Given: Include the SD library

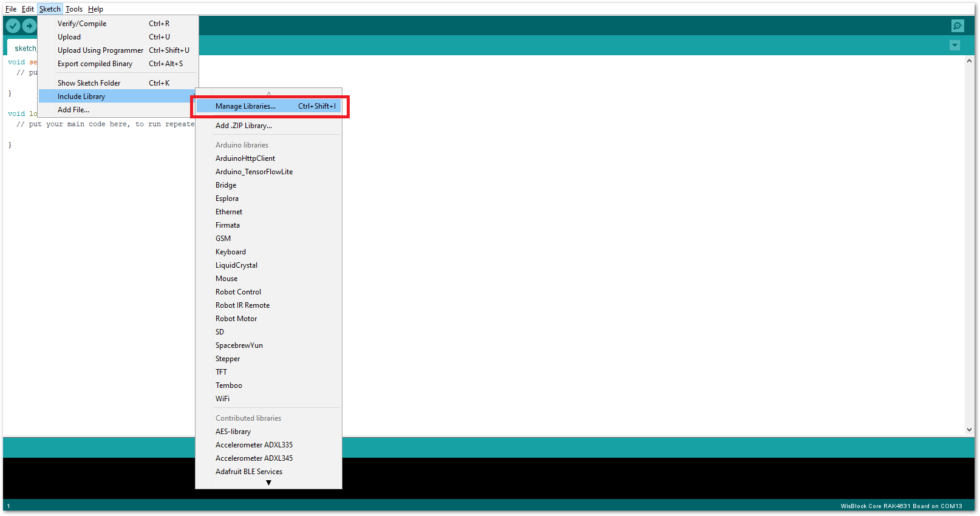Looking at the screenshot, I should click(x=268, y=332).
